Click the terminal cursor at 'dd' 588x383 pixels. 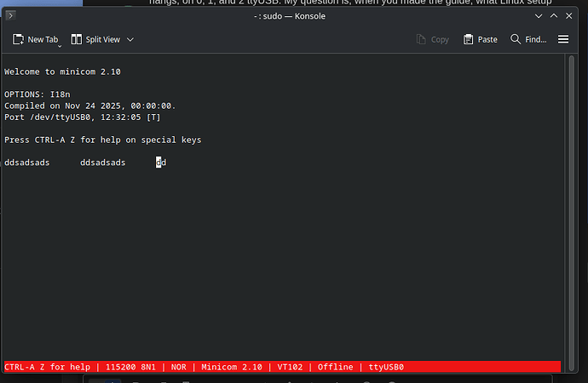click(159, 163)
